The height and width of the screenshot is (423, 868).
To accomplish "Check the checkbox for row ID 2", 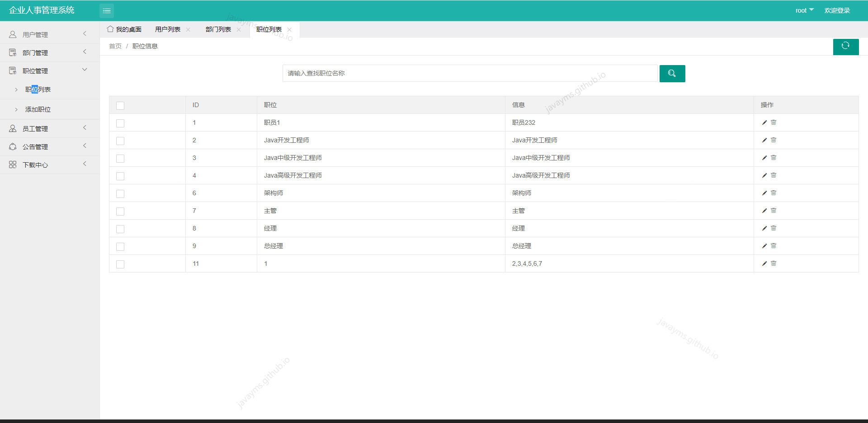I will click(120, 141).
